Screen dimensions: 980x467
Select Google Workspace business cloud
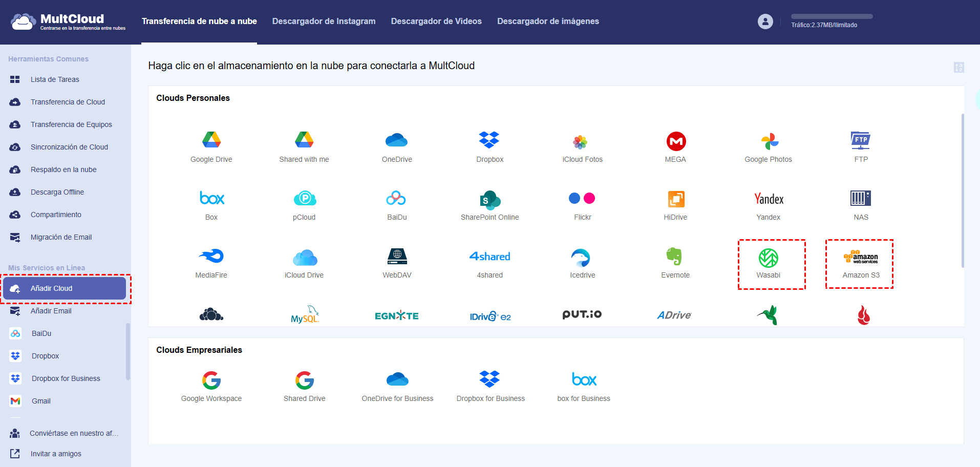click(x=211, y=387)
